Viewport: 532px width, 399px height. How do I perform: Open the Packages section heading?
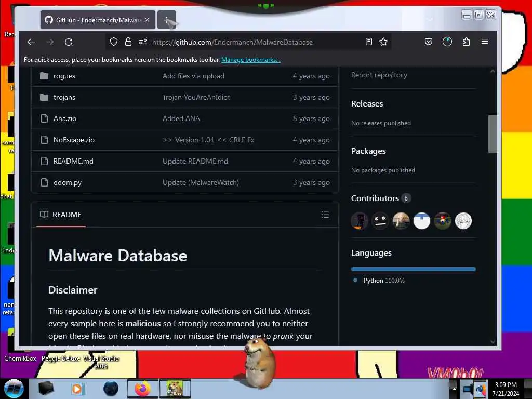(368, 151)
